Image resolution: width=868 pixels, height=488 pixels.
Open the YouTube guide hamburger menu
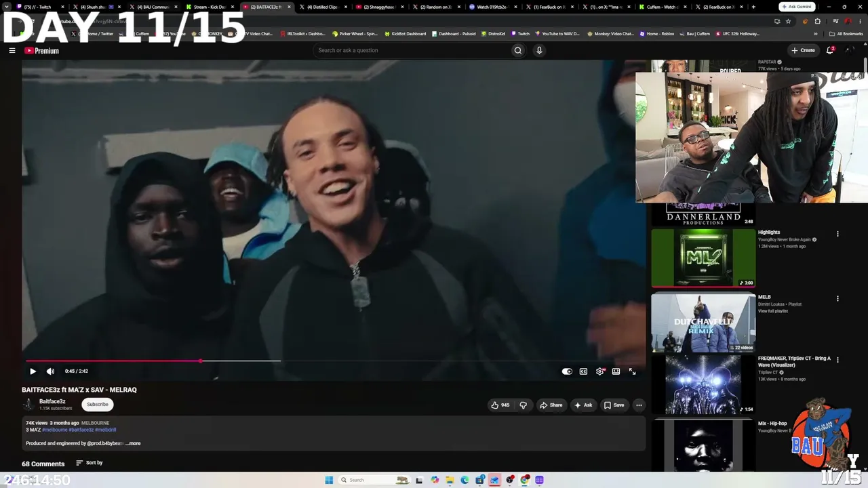click(x=12, y=50)
